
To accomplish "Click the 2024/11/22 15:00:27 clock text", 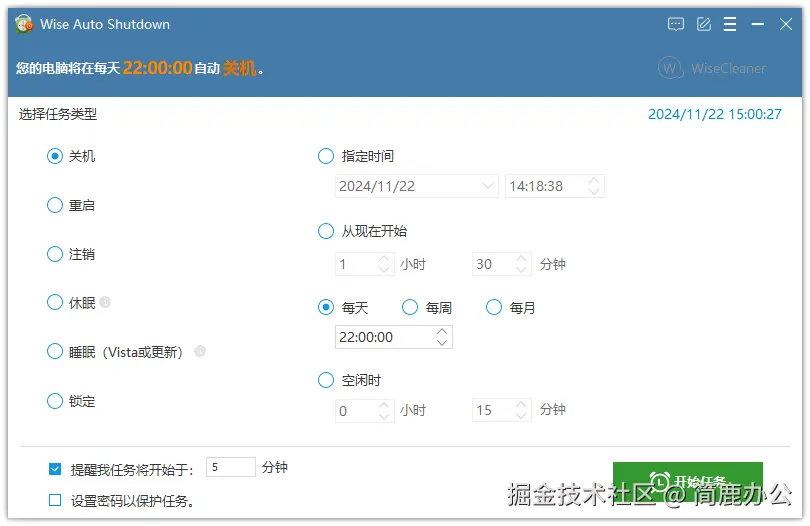I will coord(715,114).
